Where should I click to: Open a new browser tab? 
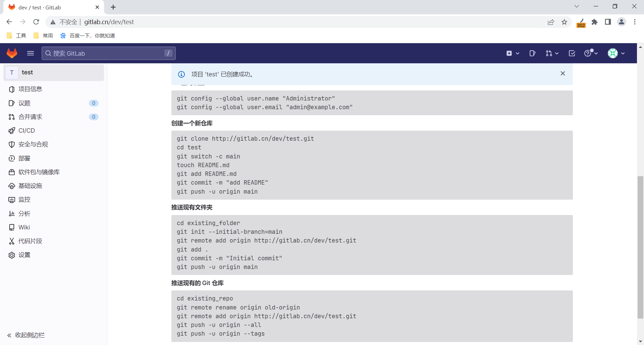pyautogui.click(x=113, y=7)
